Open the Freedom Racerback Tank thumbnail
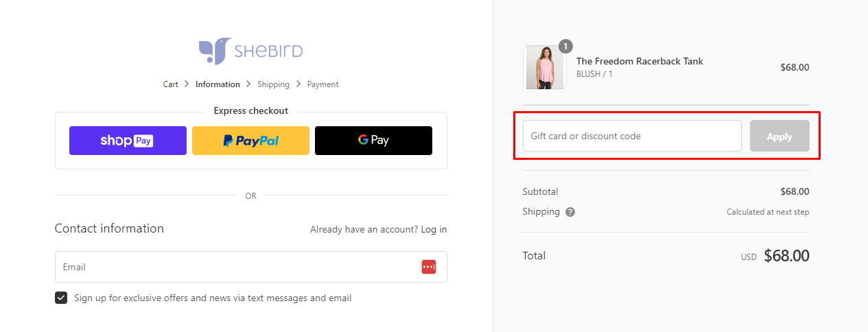 pyautogui.click(x=545, y=67)
